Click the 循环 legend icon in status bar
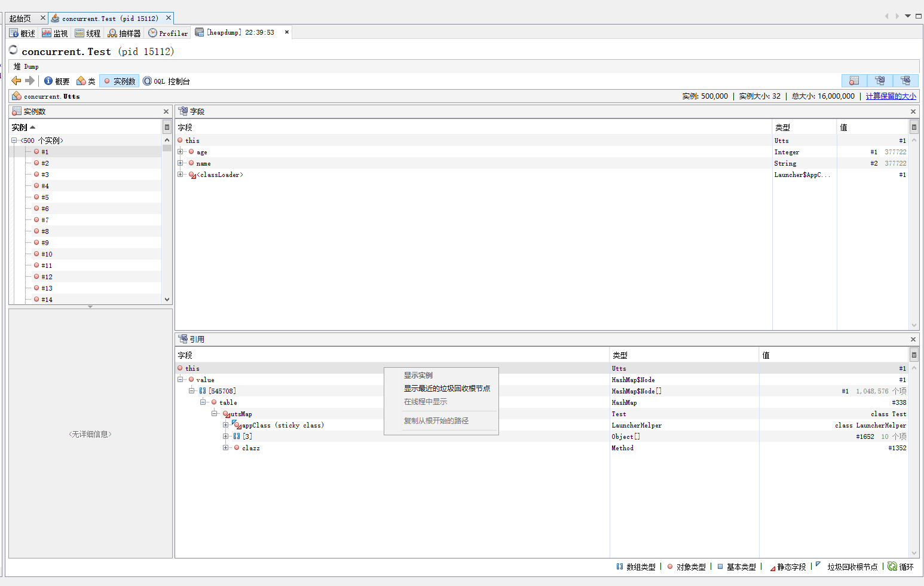 coord(892,566)
